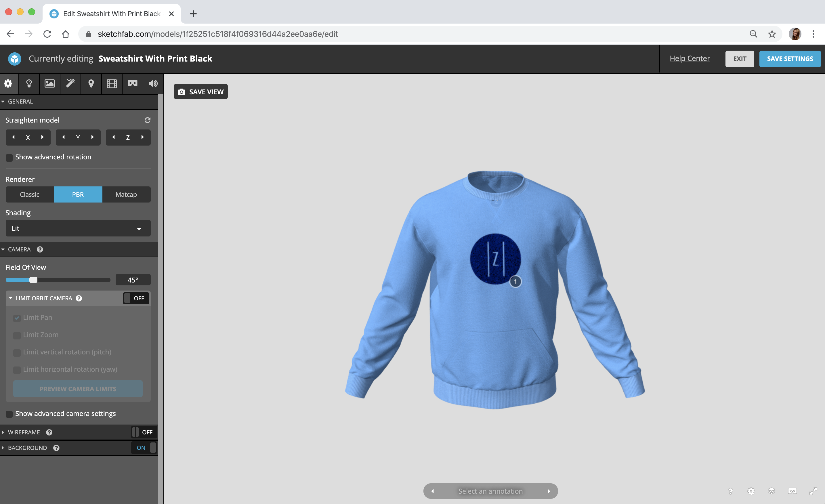This screenshot has width=825, height=504.
Task: Reset the straighten model rotation icon
Action: click(x=147, y=120)
